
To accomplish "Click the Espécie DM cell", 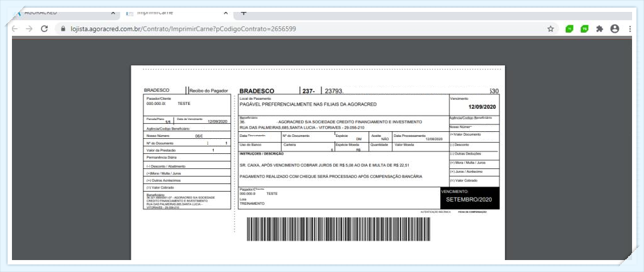I will point(352,138).
